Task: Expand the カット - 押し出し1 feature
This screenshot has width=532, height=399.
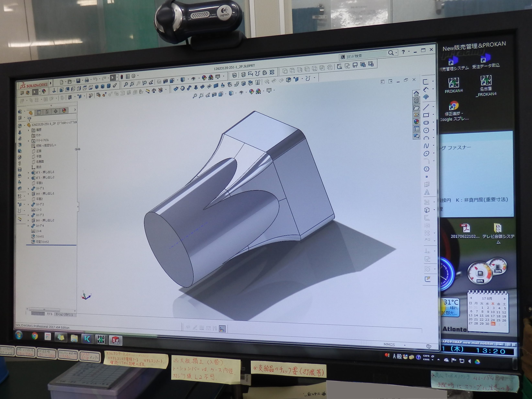Action: point(28,194)
